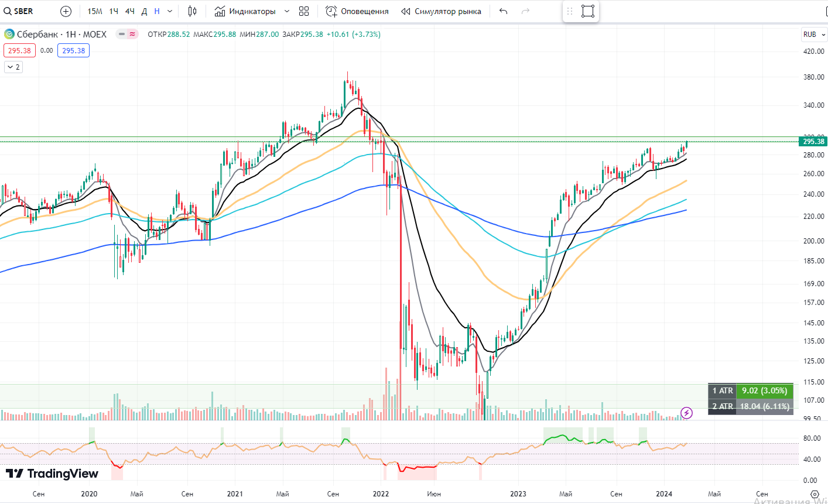The image size is (828, 504).
Task: Open the candlestick chart style menu
Action: (x=192, y=11)
